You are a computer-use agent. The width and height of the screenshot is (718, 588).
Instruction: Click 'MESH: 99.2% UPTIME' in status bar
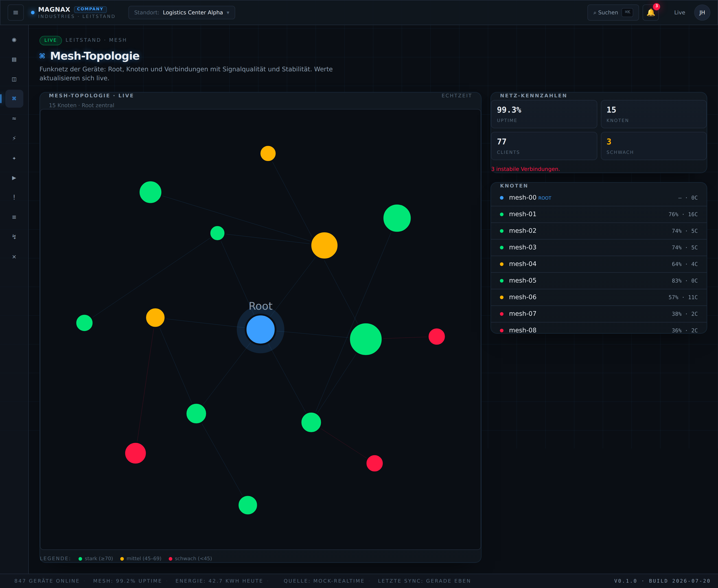pyautogui.click(x=127, y=581)
